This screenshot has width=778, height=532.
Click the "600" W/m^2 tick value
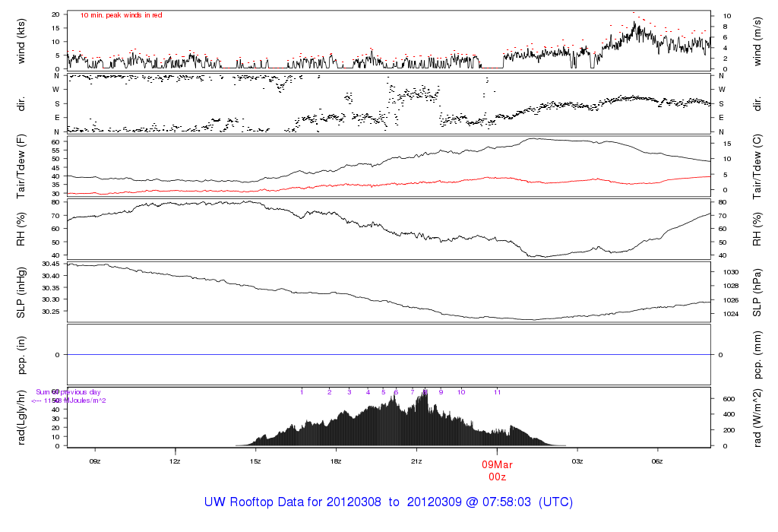[729, 399]
